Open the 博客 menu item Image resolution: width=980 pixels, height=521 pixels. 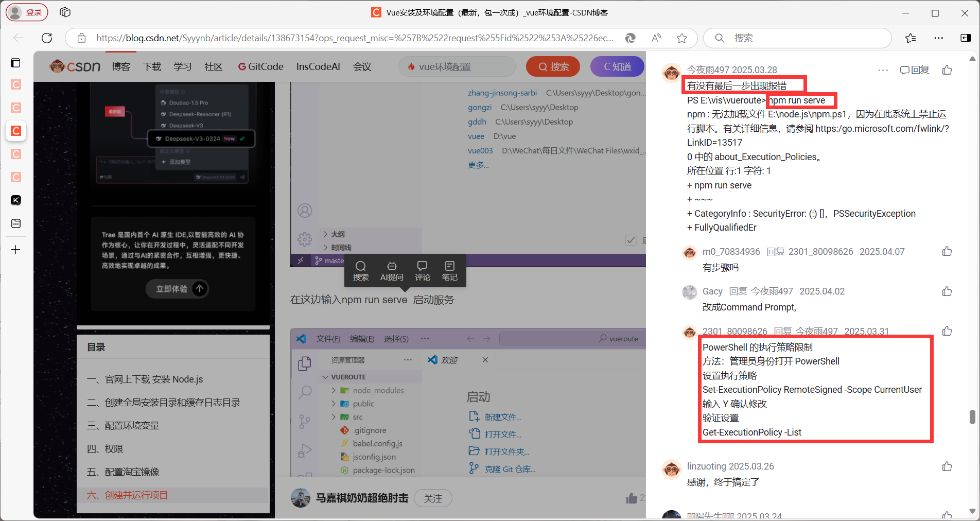(x=121, y=66)
